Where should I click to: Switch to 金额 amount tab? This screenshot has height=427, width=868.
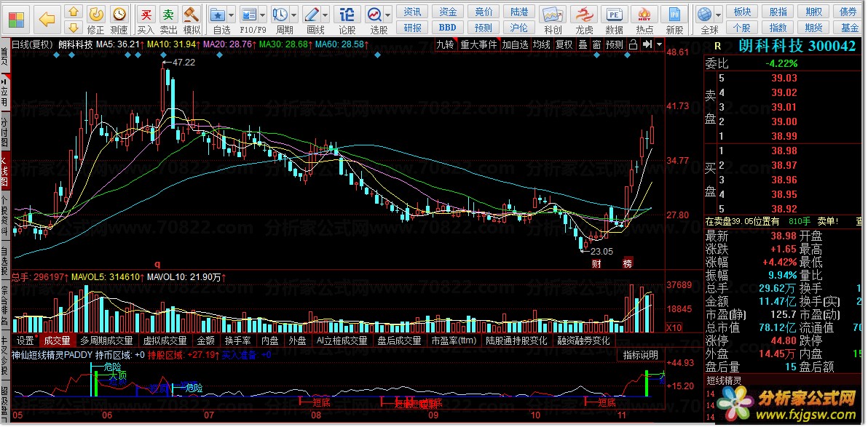[x=205, y=340]
